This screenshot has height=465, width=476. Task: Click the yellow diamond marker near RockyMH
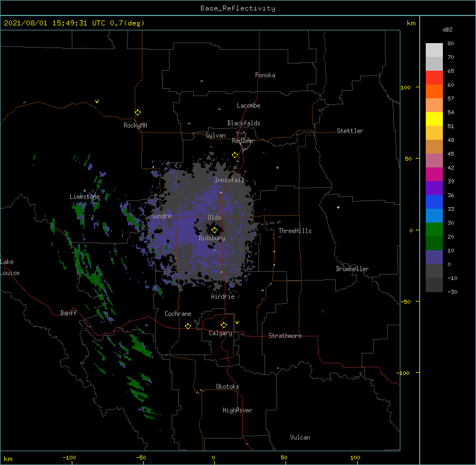137,113
